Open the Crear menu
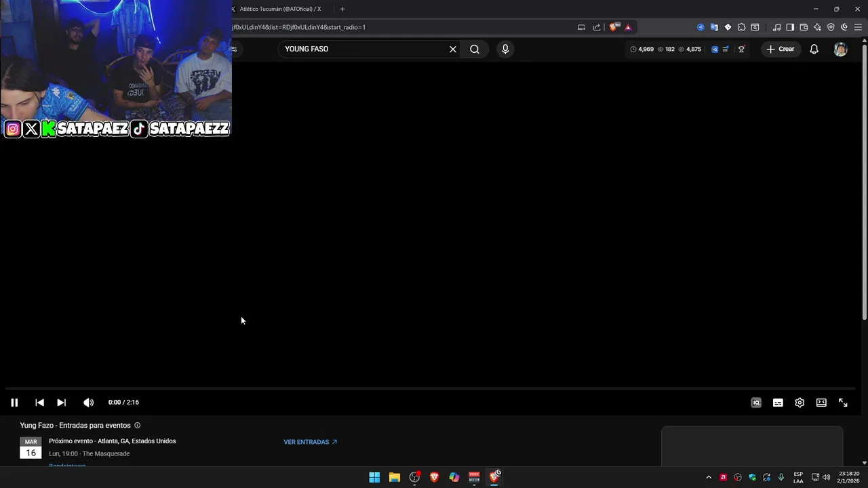868x488 pixels. point(780,49)
